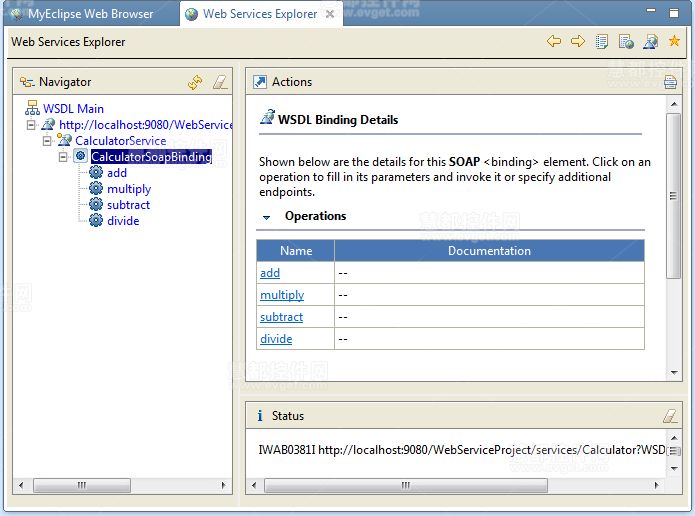Select WSDL Main in Navigator tree
Image resolution: width=695 pixels, height=516 pixels.
pyautogui.click(x=74, y=109)
